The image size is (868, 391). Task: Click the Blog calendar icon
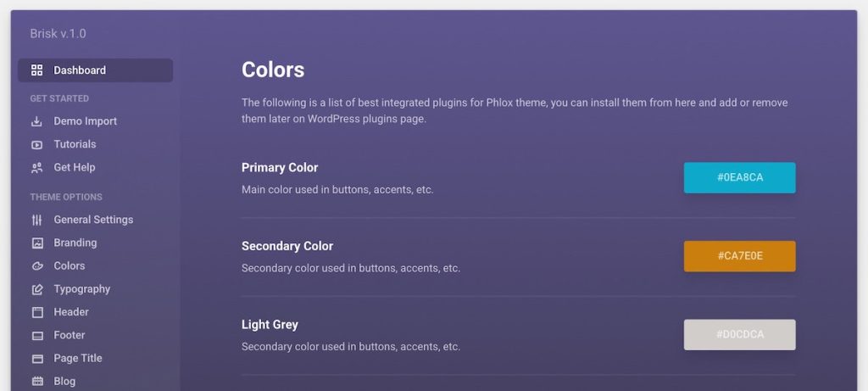coord(37,382)
